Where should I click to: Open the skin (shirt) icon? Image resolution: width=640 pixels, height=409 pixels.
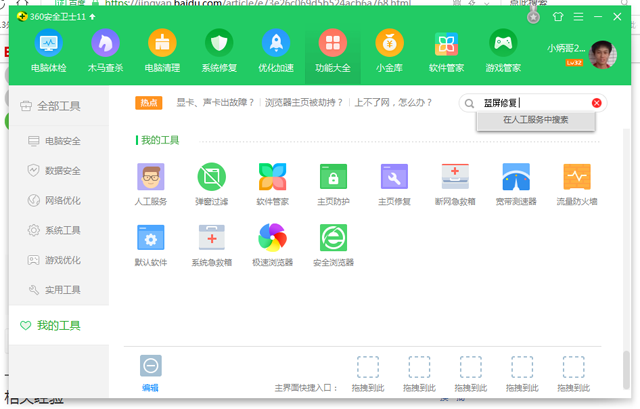coord(558,17)
